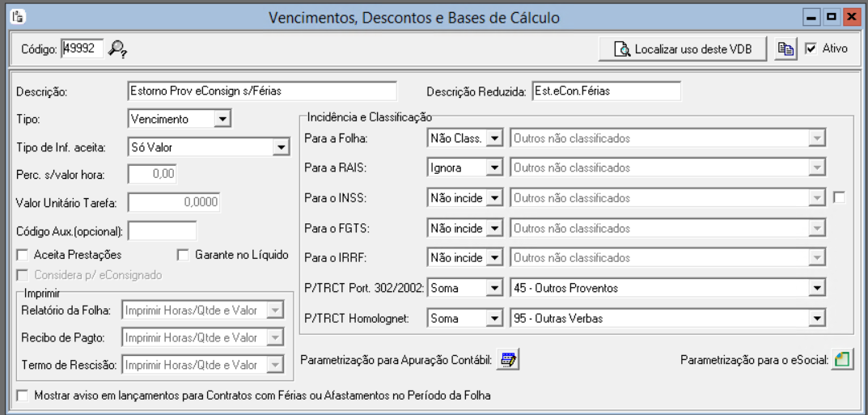Screen dimensions: 868x415
Task: Minimize the Vencimentos window
Action: pos(813,16)
